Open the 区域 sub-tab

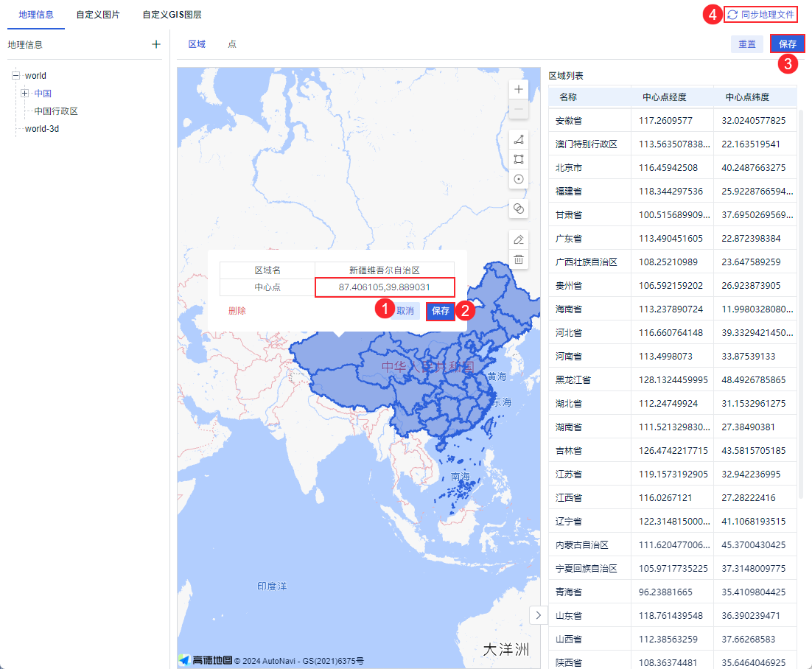pyautogui.click(x=197, y=44)
